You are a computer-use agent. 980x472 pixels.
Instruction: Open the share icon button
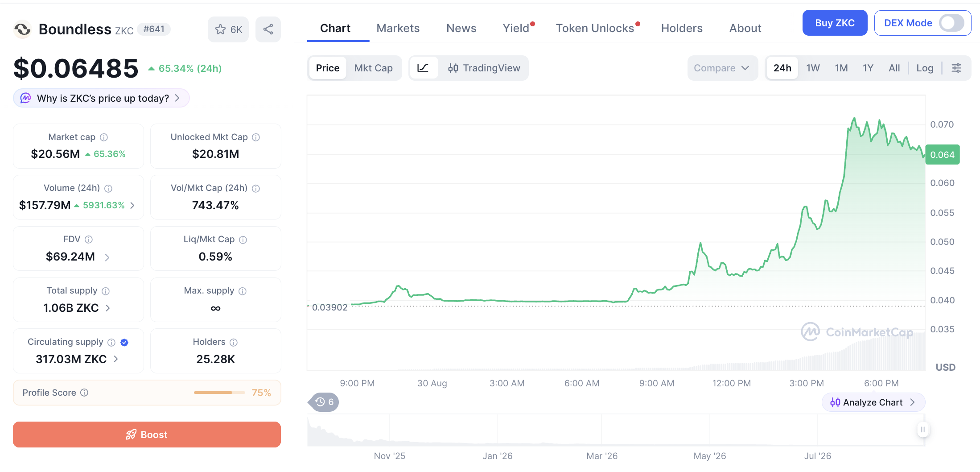[x=268, y=29]
